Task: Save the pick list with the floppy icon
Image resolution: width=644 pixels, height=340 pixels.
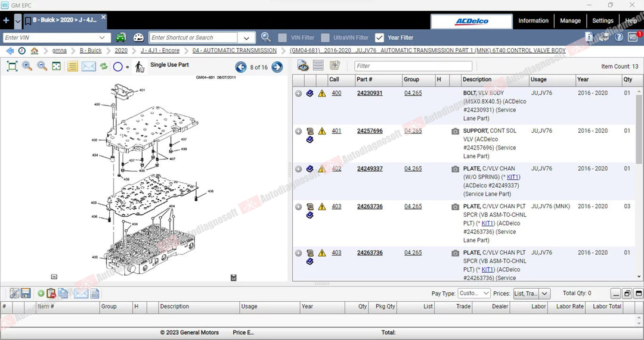Action: coord(26,293)
